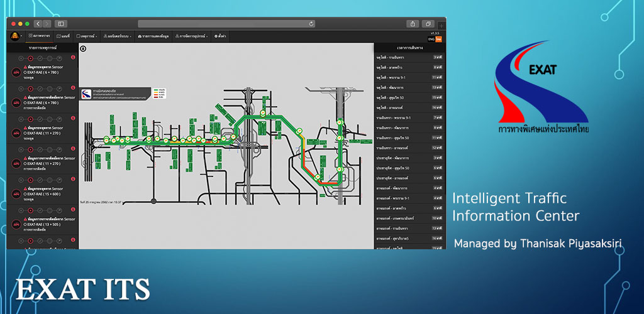Image resolution: width=644 pixels, height=314 pixels.
Task: Switch language to ENG
Action: [x=431, y=39]
